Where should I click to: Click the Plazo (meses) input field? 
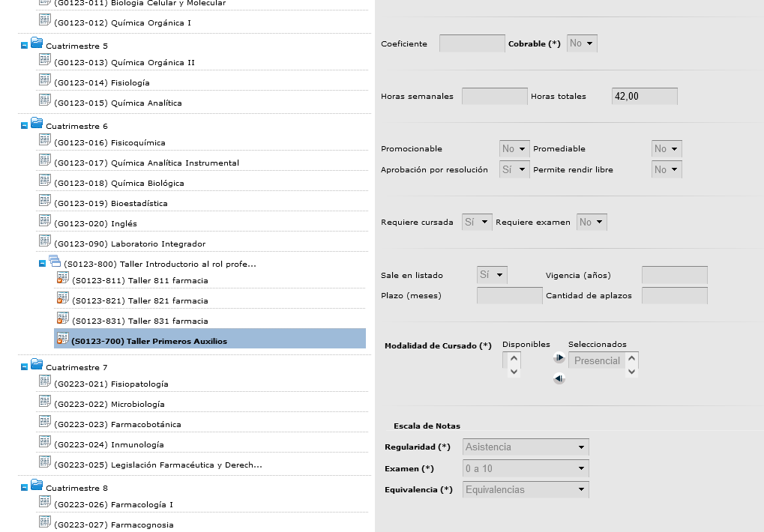point(510,295)
